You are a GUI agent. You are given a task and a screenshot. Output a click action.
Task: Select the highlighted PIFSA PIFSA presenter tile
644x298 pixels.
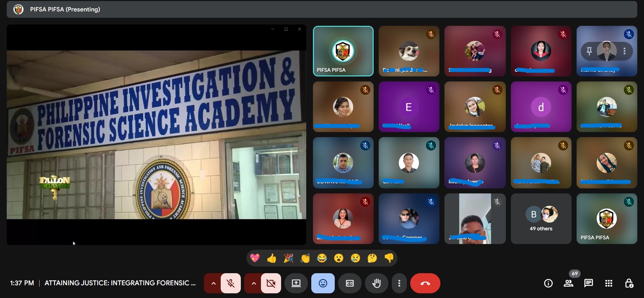coord(343,51)
